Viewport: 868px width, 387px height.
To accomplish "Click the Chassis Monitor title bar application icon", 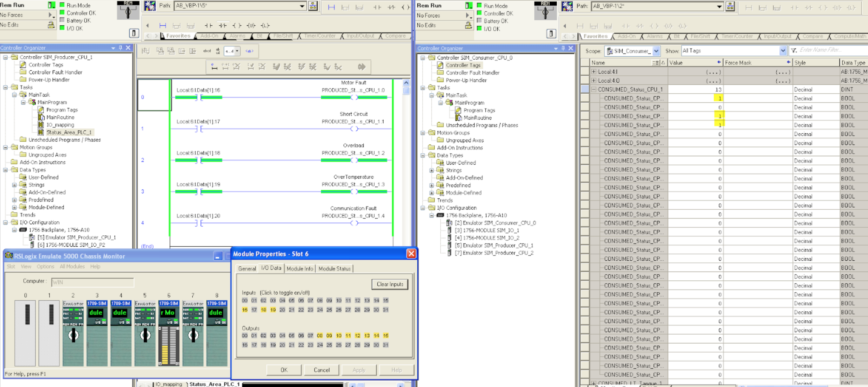I will tap(8, 256).
